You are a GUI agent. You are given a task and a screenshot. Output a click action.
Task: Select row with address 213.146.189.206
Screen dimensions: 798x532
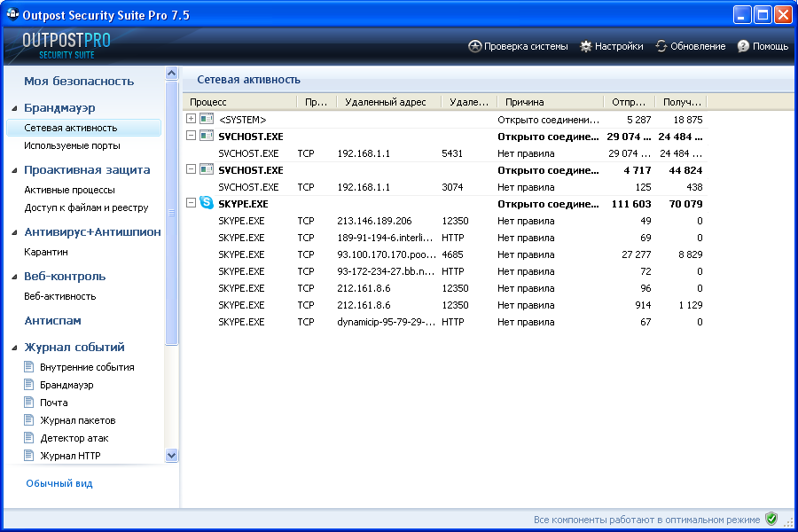445,221
